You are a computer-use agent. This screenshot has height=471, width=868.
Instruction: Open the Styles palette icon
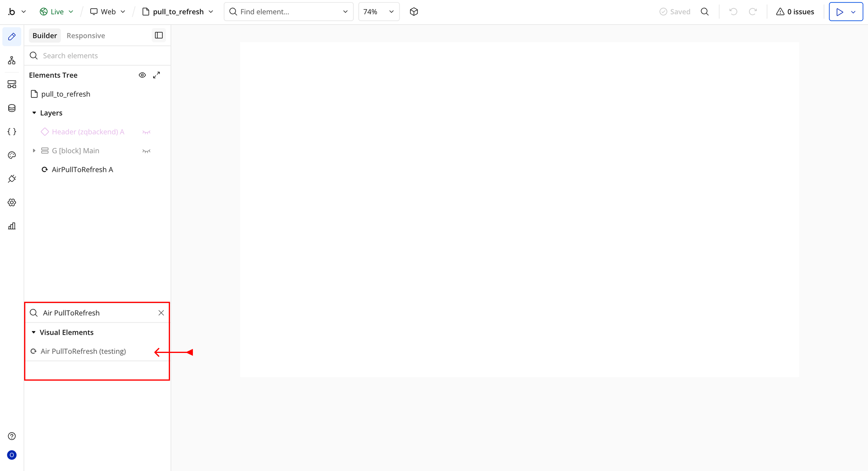(x=12, y=155)
